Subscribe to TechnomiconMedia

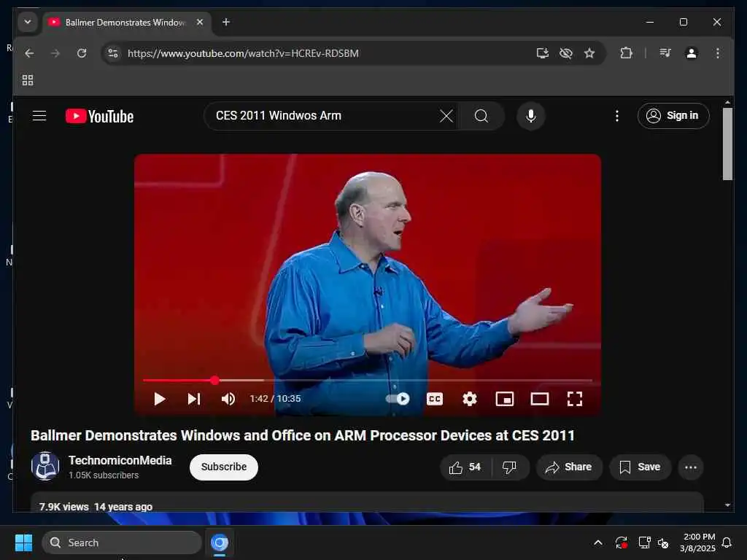click(x=224, y=467)
